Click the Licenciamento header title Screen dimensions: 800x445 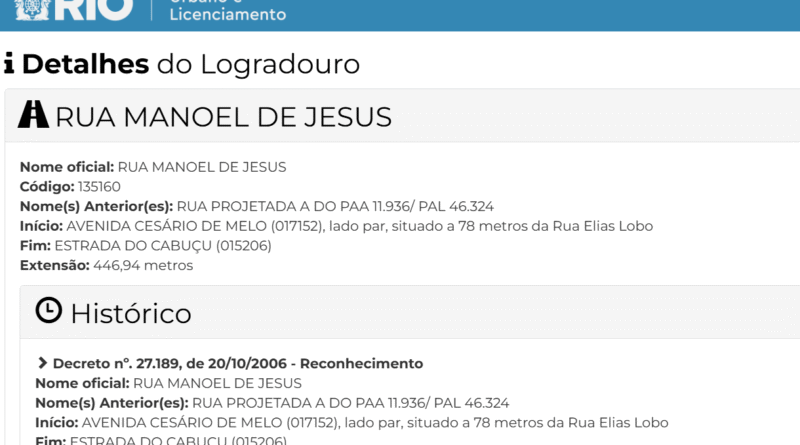[227, 14]
